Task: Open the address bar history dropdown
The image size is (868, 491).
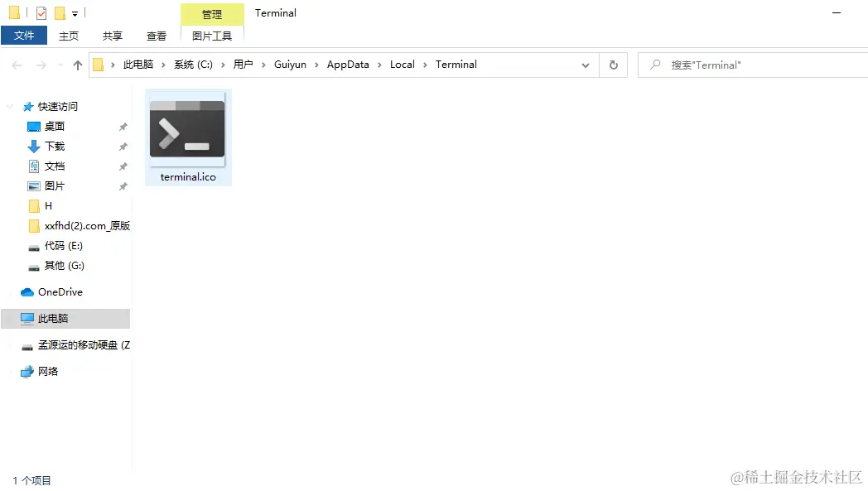Action: pyautogui.click(x=586, y=64)
